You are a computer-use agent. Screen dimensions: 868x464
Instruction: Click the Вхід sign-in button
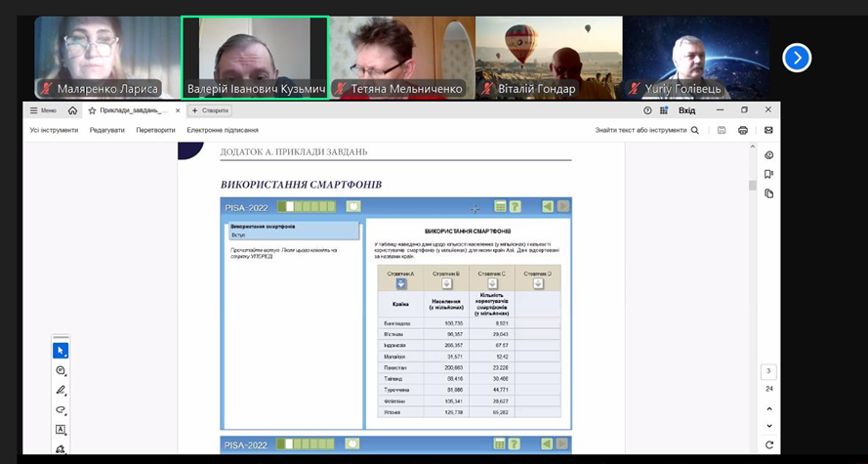click(686, 110)
